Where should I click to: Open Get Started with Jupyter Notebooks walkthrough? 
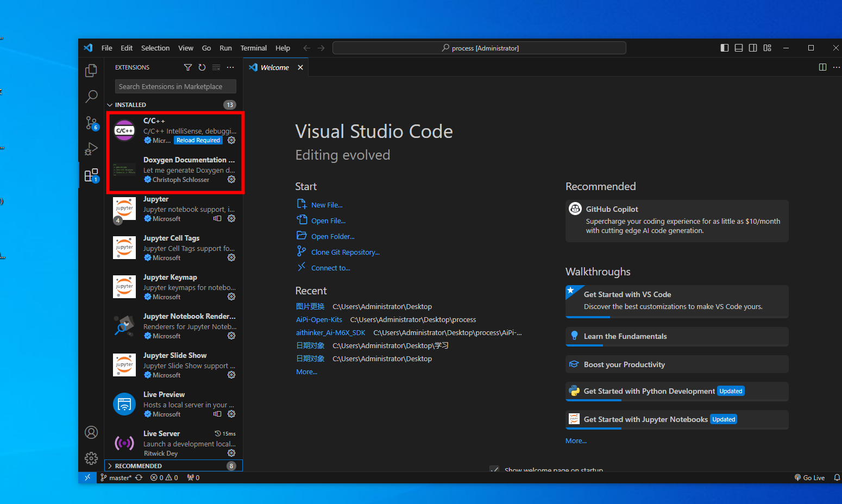click(x=677, y=420)
